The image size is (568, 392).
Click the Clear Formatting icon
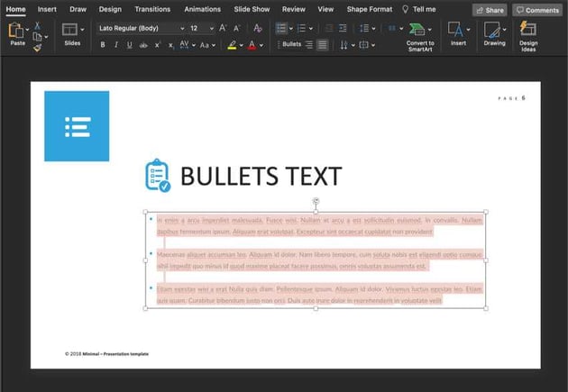click(x=256, y=28)
